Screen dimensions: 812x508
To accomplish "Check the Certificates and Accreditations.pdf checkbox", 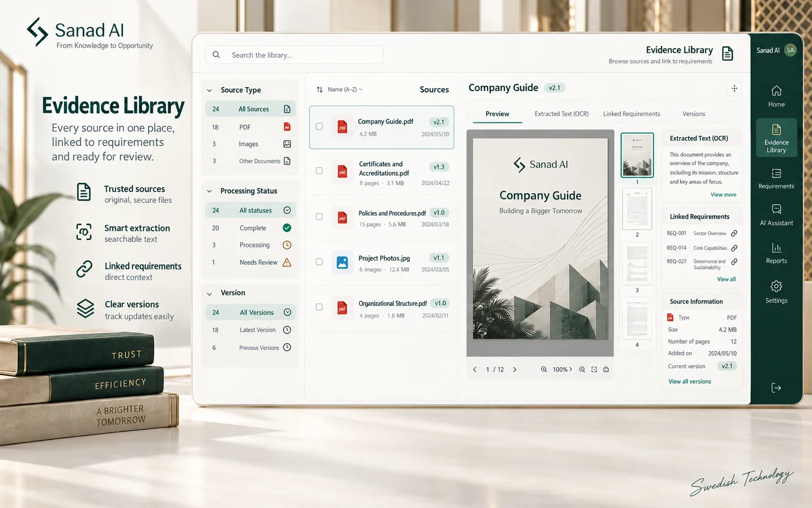I will tap(319, 171).
